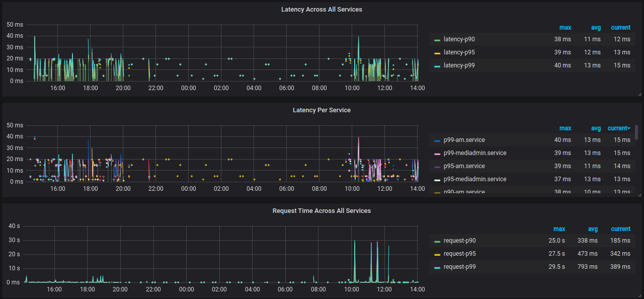
Task: Select the p95-mediadmin.service legend entry
Action: coord(475,179)
